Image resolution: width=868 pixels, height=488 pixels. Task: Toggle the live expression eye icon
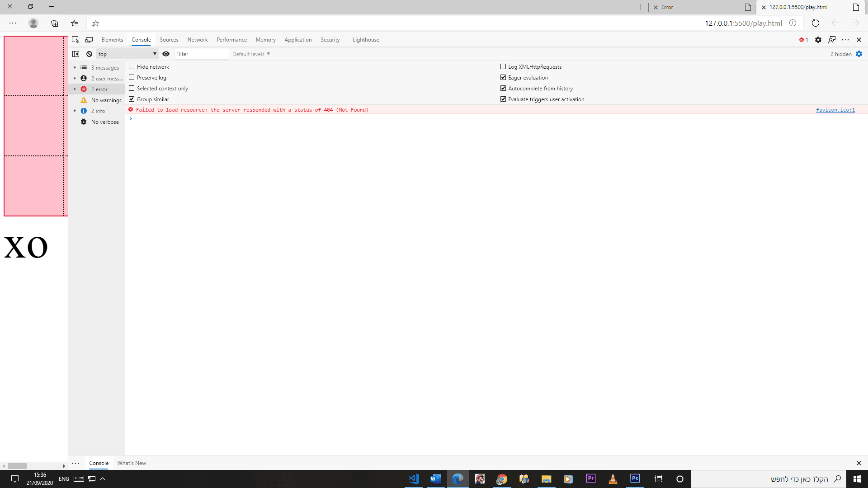click(166, 54)
